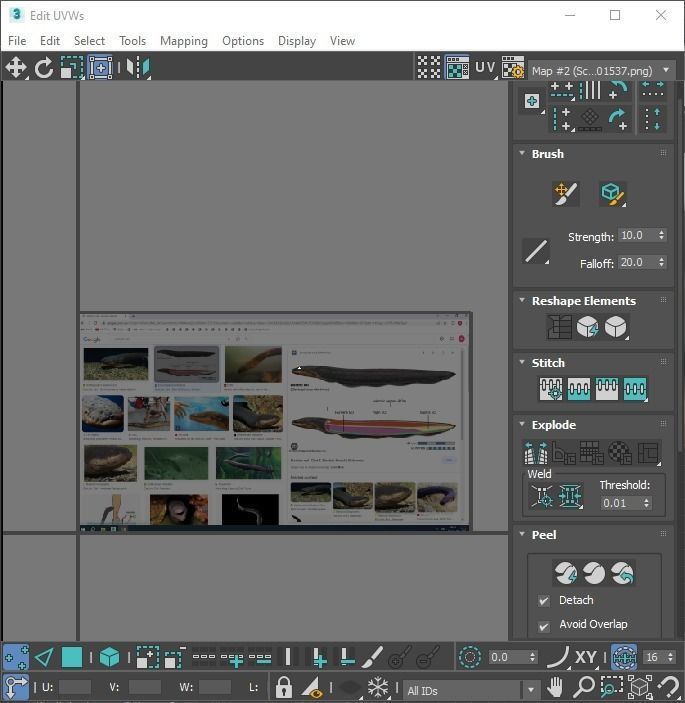Image resolution: width=685 pixels, height=703 pixels.
Task: Toggle multi-tile checker view icon
Action: coord(429,67)
